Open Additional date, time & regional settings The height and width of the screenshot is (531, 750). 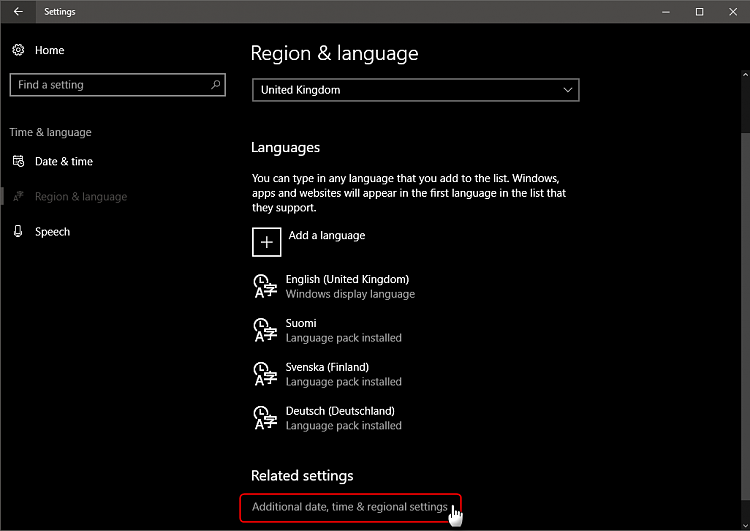click(x=350, y=507)
